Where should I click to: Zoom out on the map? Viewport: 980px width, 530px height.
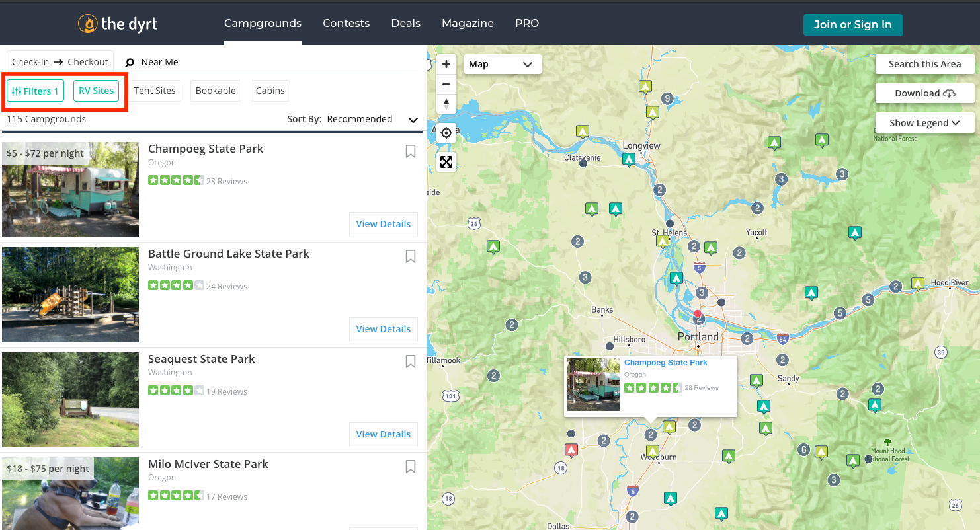(446, 84)
